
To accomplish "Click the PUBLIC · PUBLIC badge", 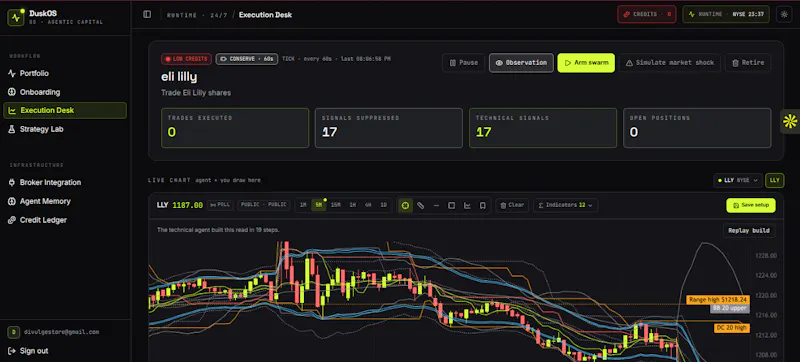I will (264, 205).
